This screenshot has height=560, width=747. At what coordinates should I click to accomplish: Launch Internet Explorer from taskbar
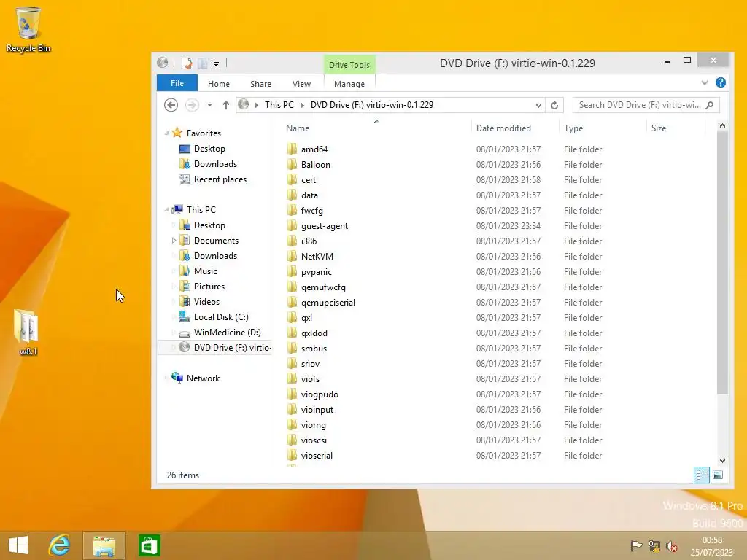60,545
